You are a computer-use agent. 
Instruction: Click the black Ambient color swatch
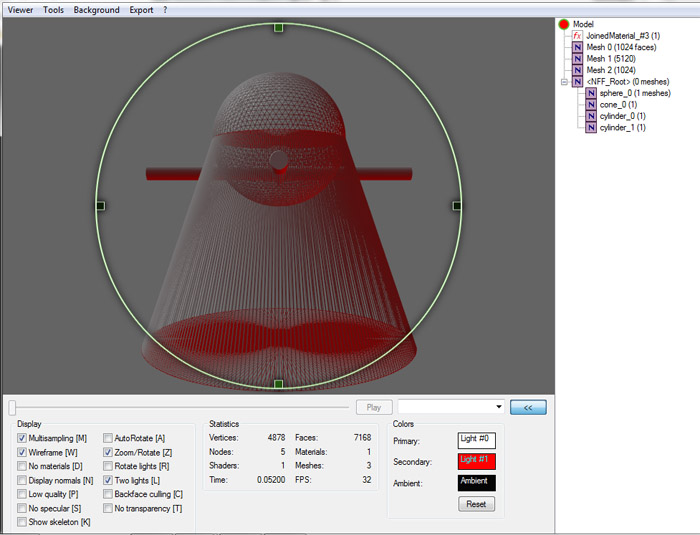tap(476, 483)
